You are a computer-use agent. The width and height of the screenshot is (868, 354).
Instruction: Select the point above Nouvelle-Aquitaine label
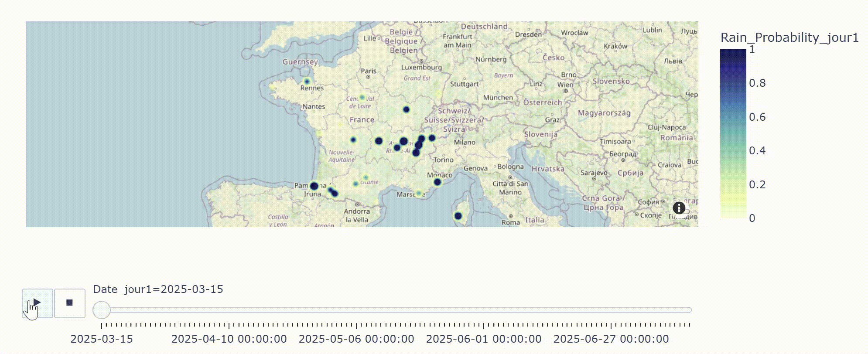[x=353, y=140]
